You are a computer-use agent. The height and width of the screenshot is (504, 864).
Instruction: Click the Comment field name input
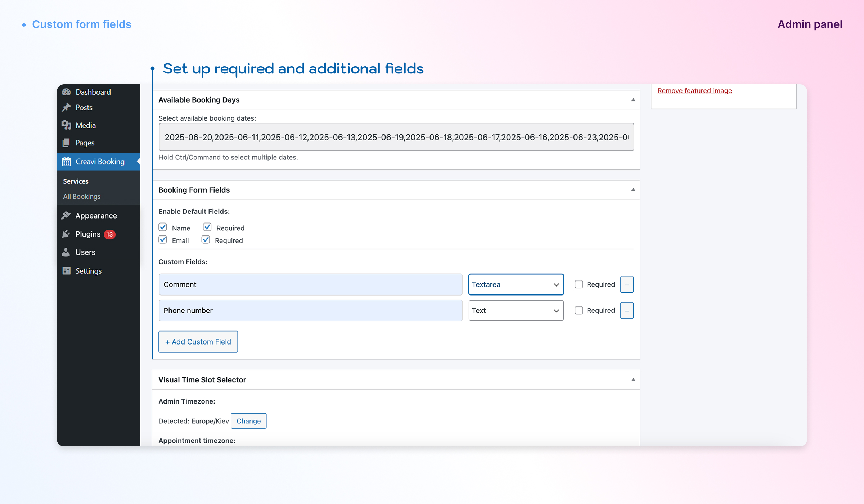click(x=310, y=284)
